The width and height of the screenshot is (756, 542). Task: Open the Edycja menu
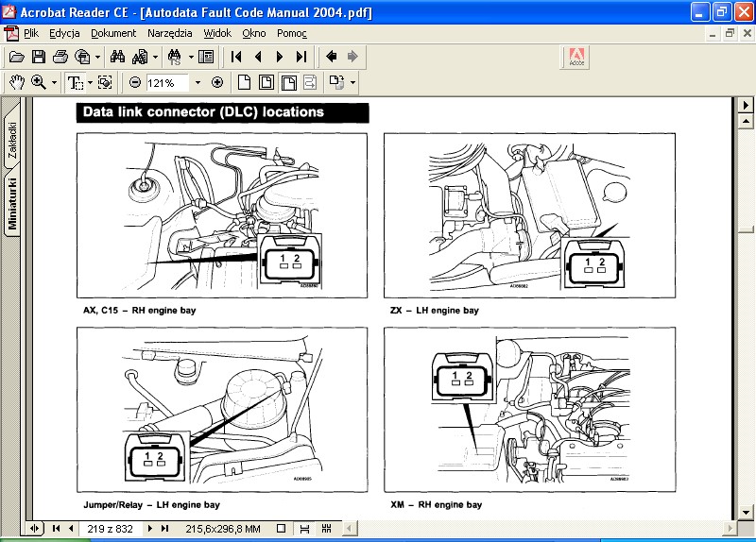coord(64,33)
